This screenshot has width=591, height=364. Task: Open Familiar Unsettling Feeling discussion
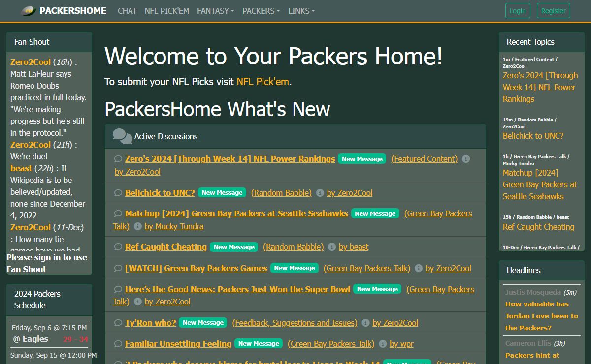178,344
